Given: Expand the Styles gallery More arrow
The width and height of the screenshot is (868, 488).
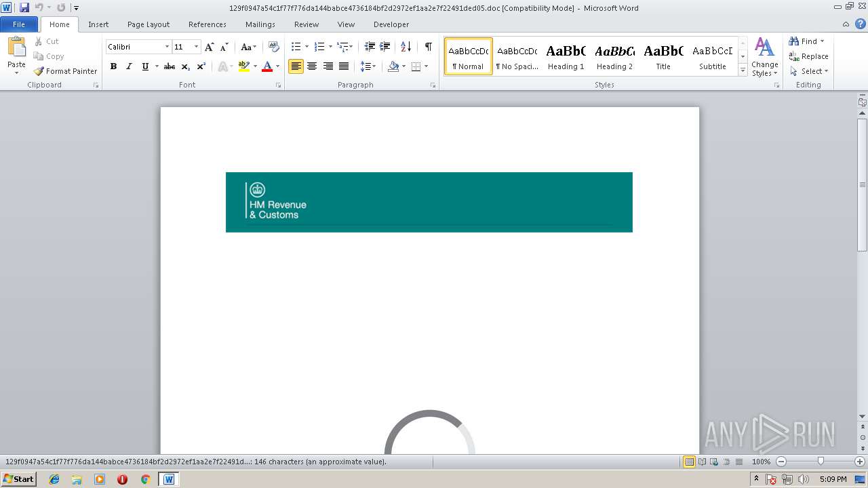Looking at the screenshot, I should pyautogui.click(x=743, y=70).
